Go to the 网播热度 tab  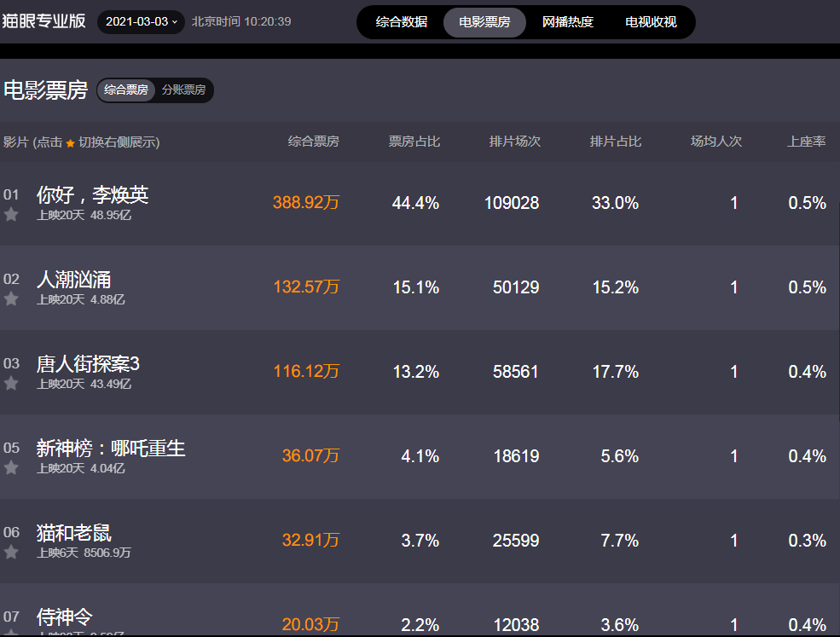coord(568,22)
